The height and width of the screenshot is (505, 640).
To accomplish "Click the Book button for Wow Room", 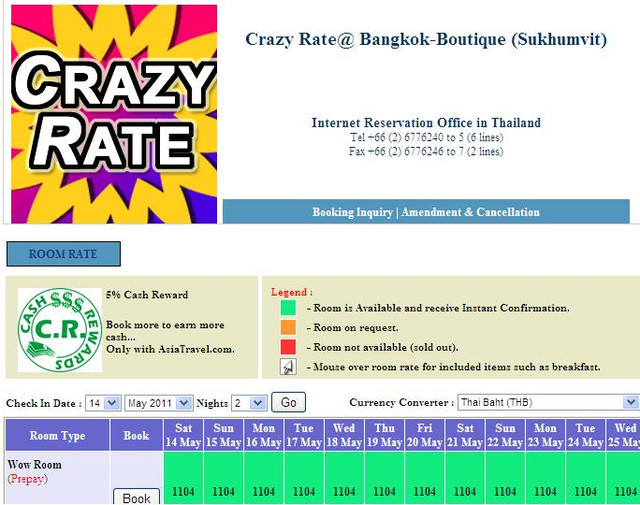I will point(136,497).
